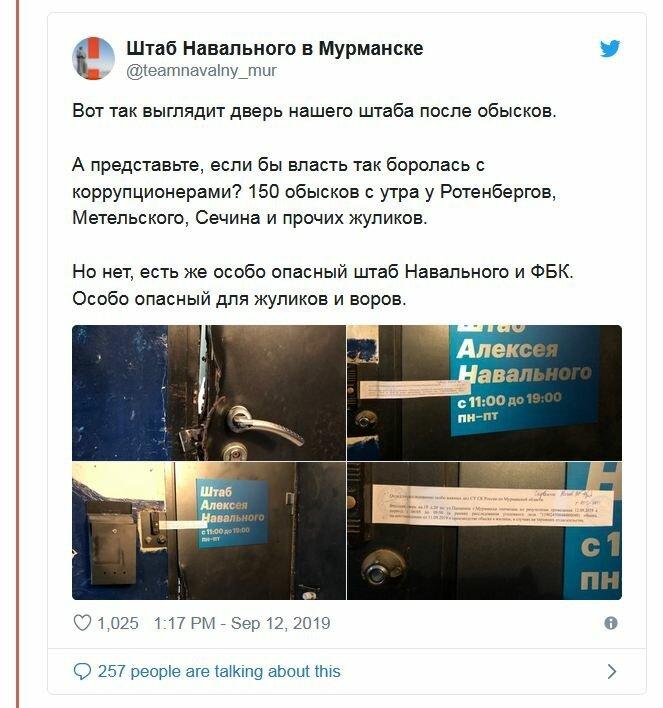663x708 pixels.
Task: Click the 1:17 PM - Sep 12, 2019 timestamp
Action: tap(242, 623)
